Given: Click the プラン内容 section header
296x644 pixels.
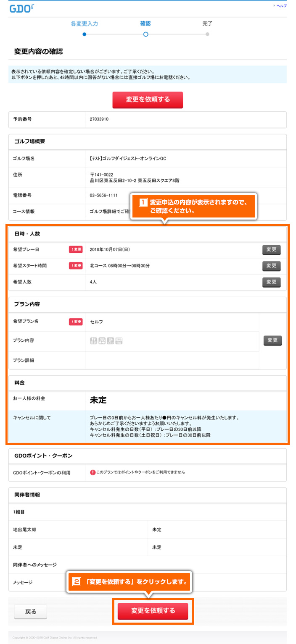Looking at the screenshot, I should [x=27, y=304].
